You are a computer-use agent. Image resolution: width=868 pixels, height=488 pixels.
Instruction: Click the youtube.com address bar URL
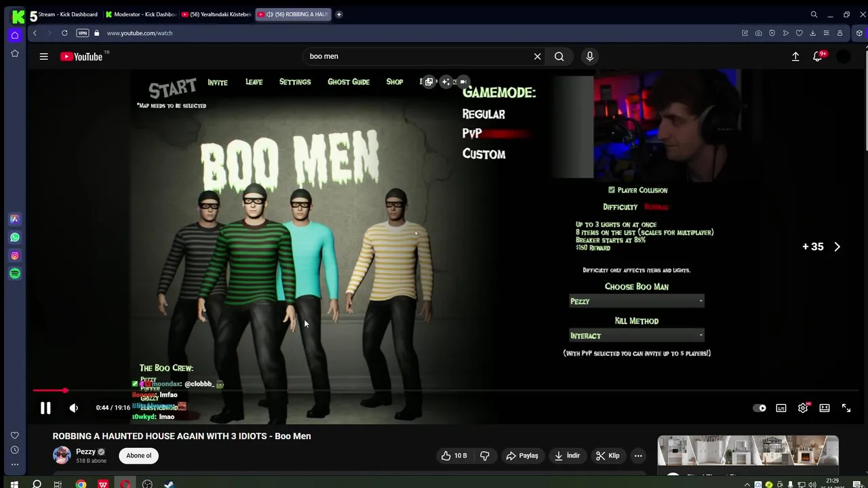click(x=140, y=33)
